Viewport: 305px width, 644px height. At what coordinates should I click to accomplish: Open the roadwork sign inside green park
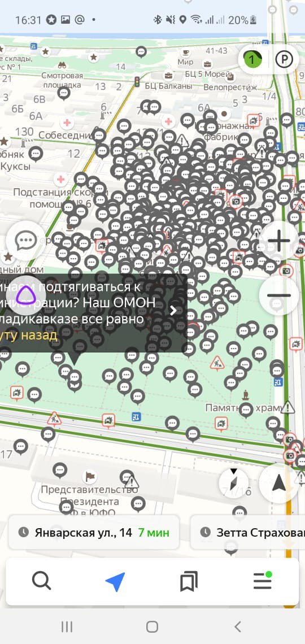[217, 363]
